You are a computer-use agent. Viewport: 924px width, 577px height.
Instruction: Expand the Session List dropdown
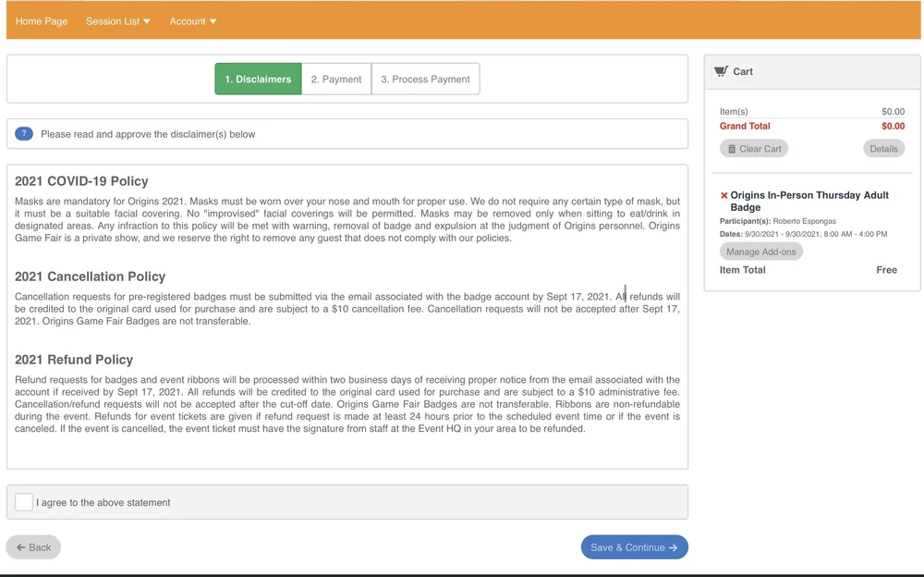(118, 21)
